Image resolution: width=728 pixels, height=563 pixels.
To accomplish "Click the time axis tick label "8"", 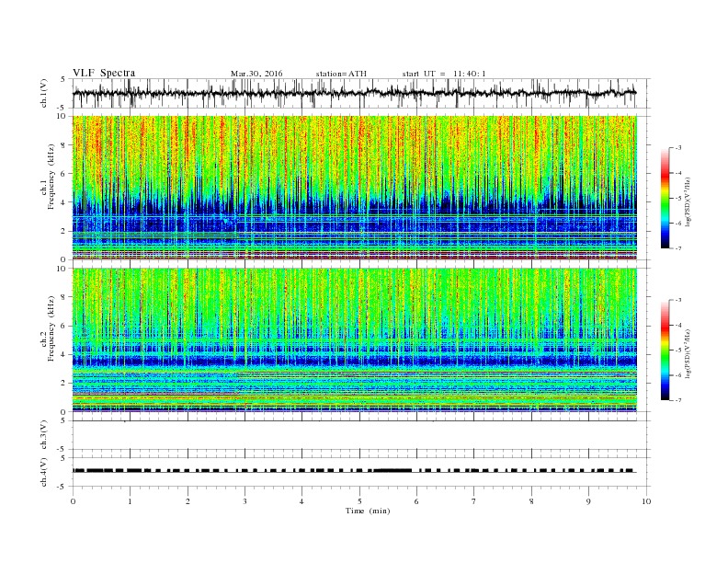I will 531,501.
